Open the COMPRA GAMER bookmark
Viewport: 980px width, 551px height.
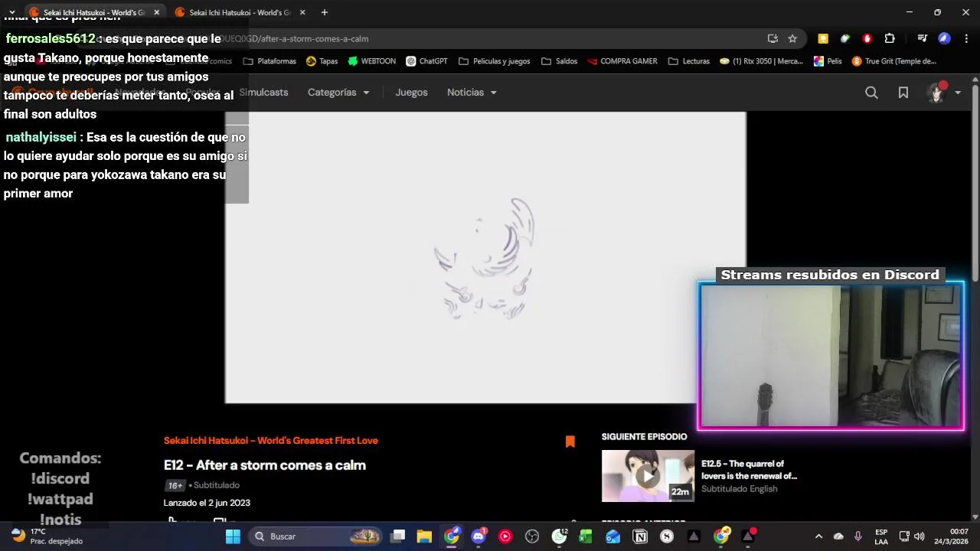tap(621, 61)
